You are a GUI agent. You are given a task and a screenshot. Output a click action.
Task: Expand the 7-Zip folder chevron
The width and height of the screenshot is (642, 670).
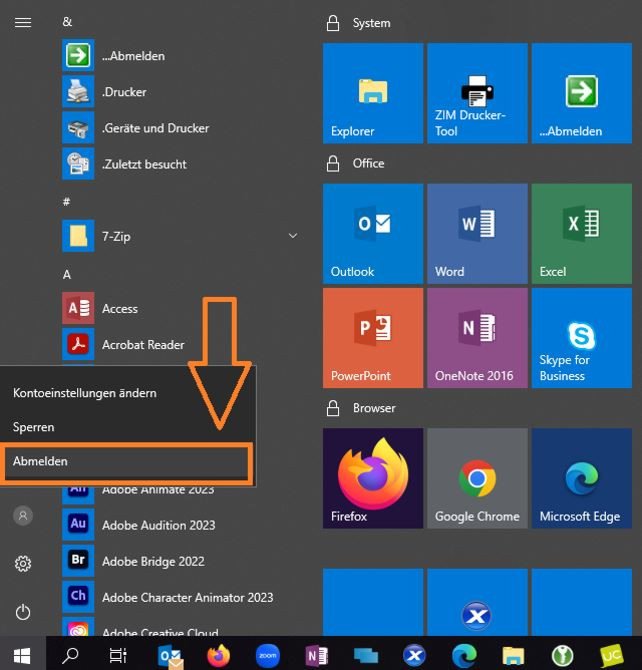293,236
